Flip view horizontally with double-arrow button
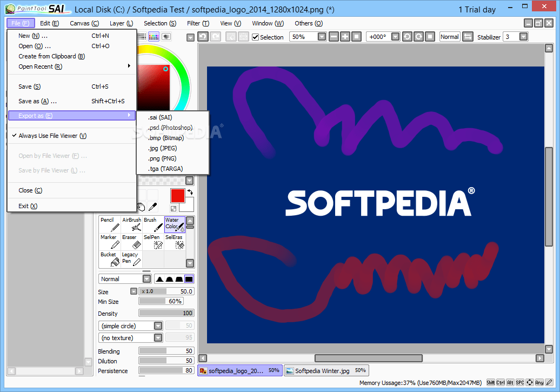 coord(468,36)
